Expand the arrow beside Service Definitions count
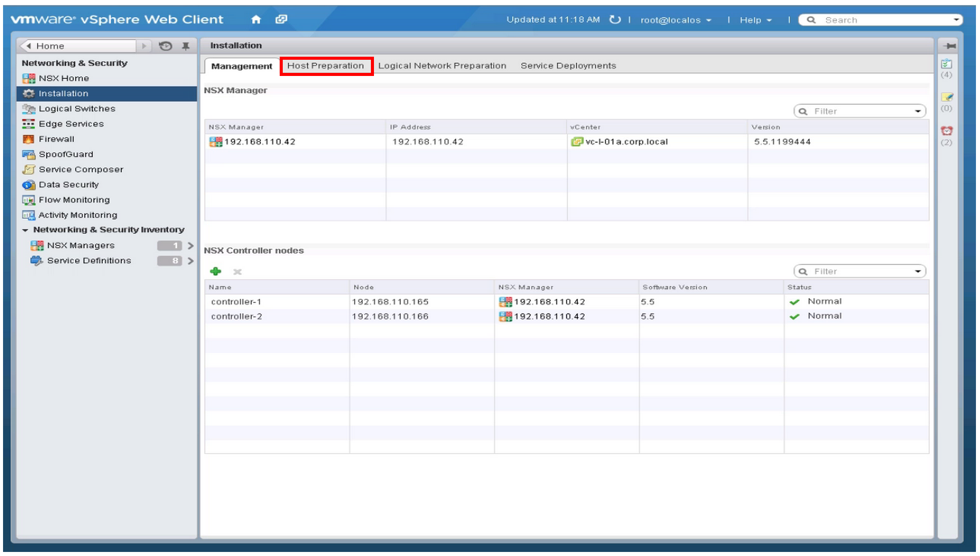This screenshot has width=980, height=556. [x=191, y=261]
